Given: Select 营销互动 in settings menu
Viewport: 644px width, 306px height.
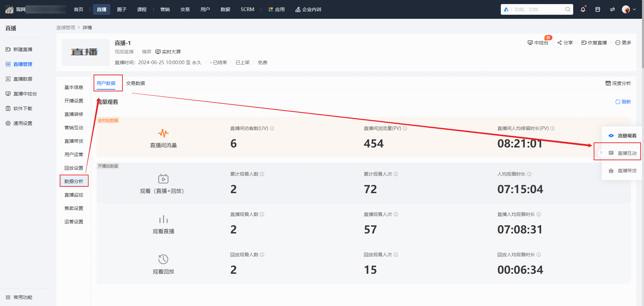Looking at the screenshot, I should (x=74, y=128).
